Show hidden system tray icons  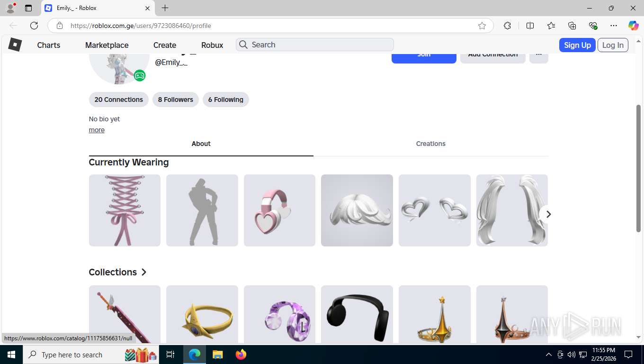(x=549, y=355)
